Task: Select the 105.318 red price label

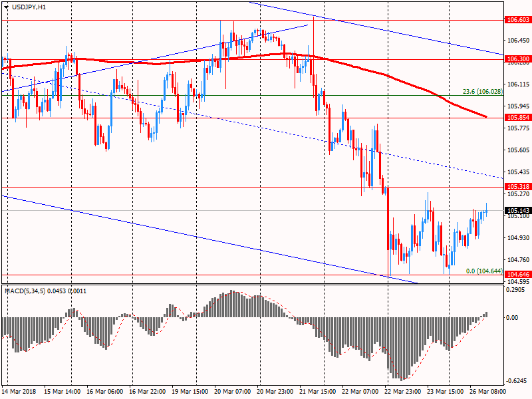Action: coord(518,187)
